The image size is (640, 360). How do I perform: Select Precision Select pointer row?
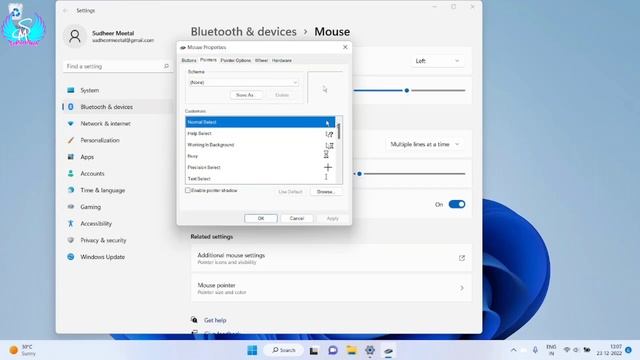click(x=260, y=167)
